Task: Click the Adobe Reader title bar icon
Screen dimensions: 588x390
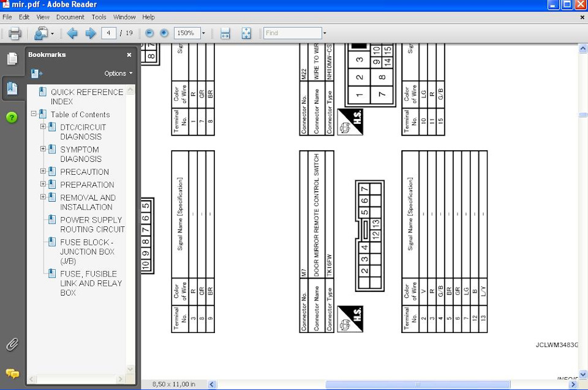Action: click(6, 4)
